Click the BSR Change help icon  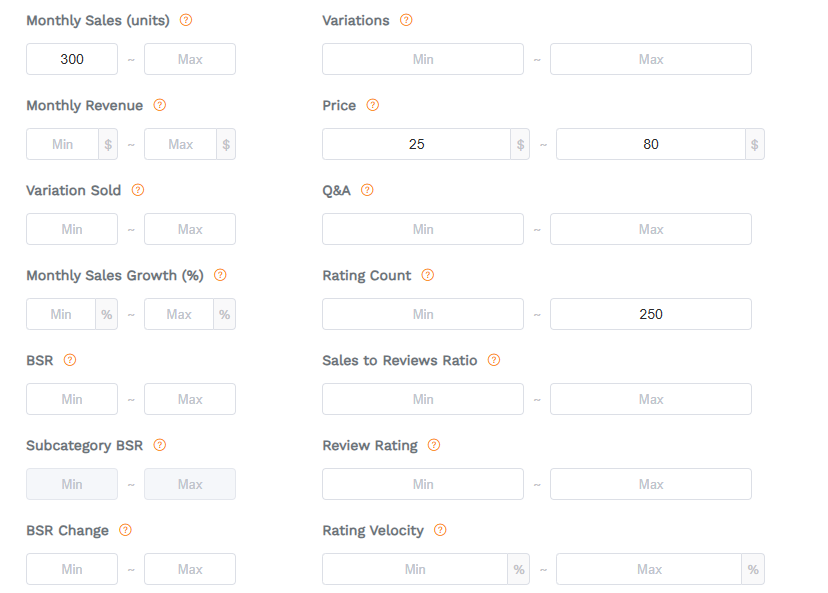123,530
